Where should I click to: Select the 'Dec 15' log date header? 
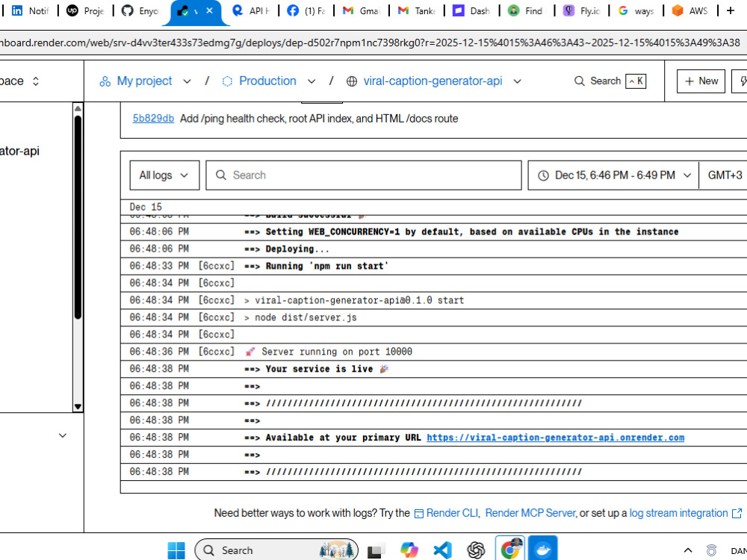click(146, 207)
